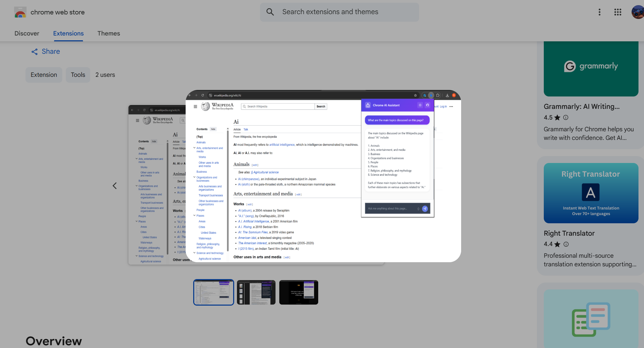This screenshot has width=644, height=348.
Task: Click the Tools category chip
Action: click(78, 75)
